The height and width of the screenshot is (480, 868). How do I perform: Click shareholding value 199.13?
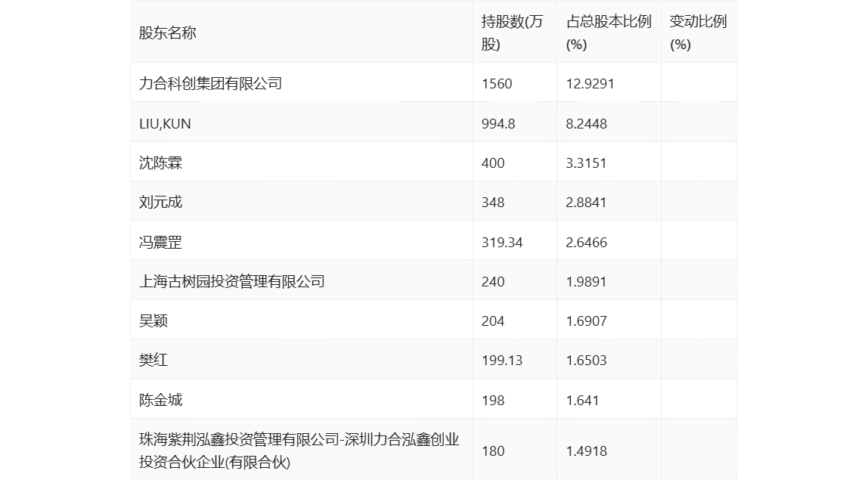[x=502, y=360]
